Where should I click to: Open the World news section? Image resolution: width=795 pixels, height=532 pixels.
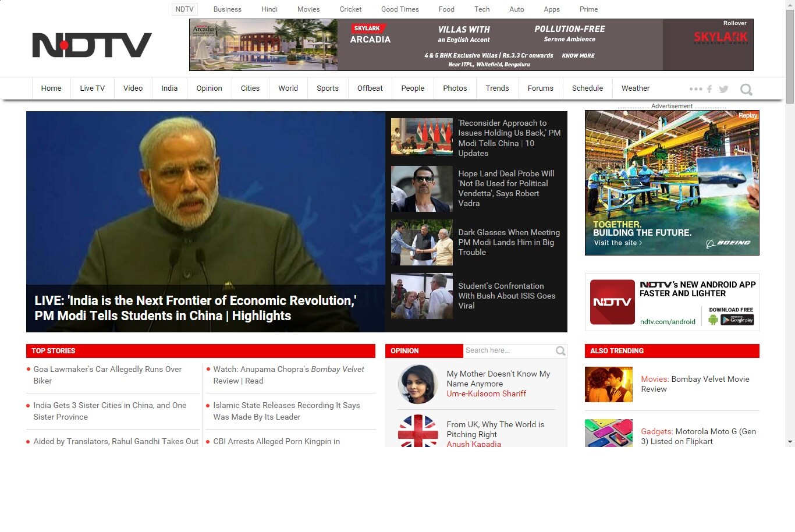click(288, 88)
